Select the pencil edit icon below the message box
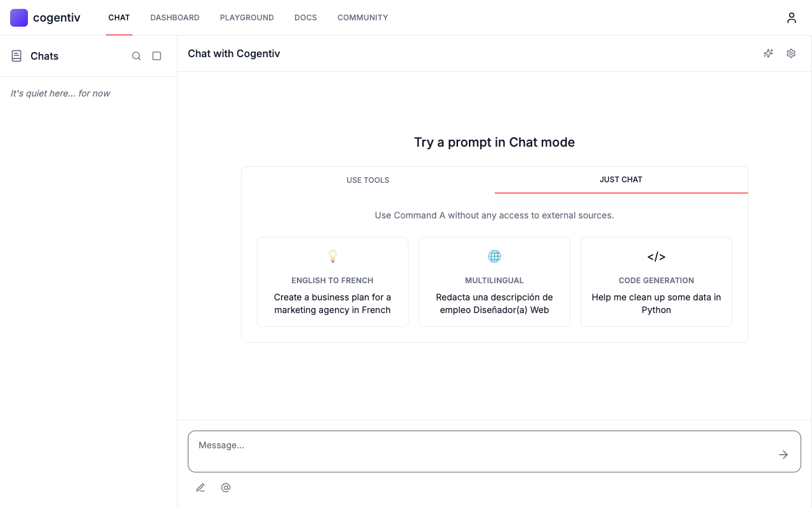 (200, 487)
